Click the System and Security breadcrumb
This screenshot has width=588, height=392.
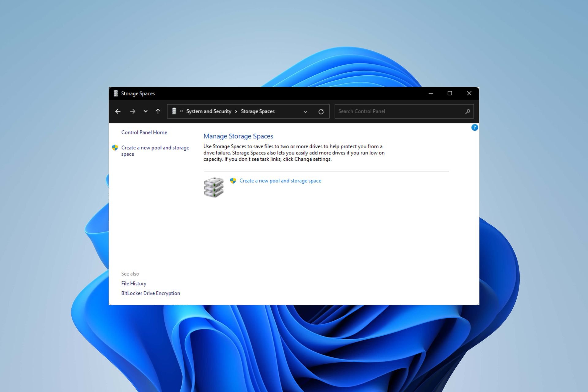[x=209, y=111]
